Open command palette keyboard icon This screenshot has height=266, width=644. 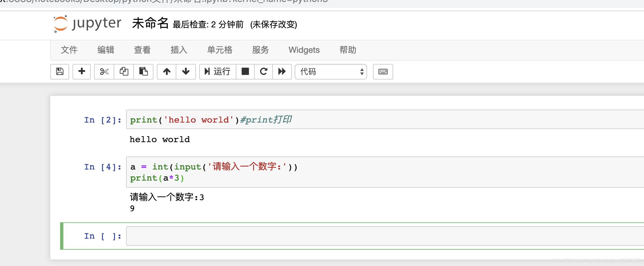tap(383, 71)
